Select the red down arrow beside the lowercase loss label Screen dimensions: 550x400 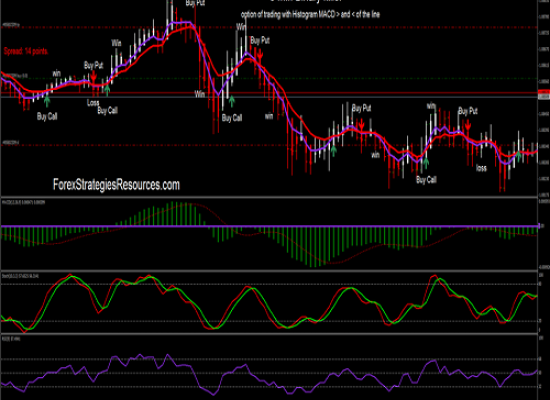[468, 125]
